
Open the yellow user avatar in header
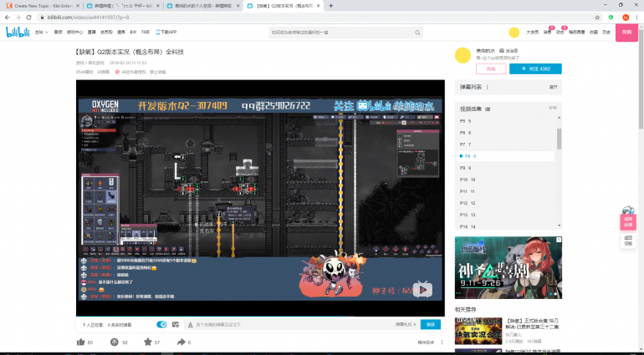pos(514,33)
